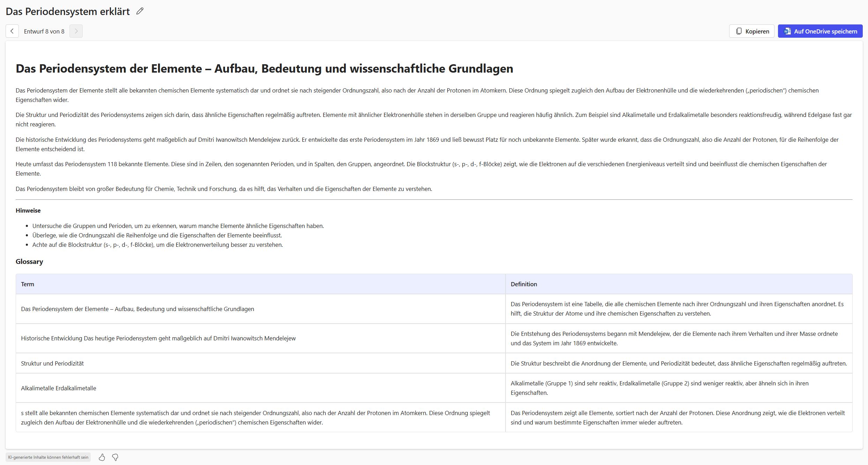Click the Kopieren button
The image size is (868, 465).
click(751, 31)
